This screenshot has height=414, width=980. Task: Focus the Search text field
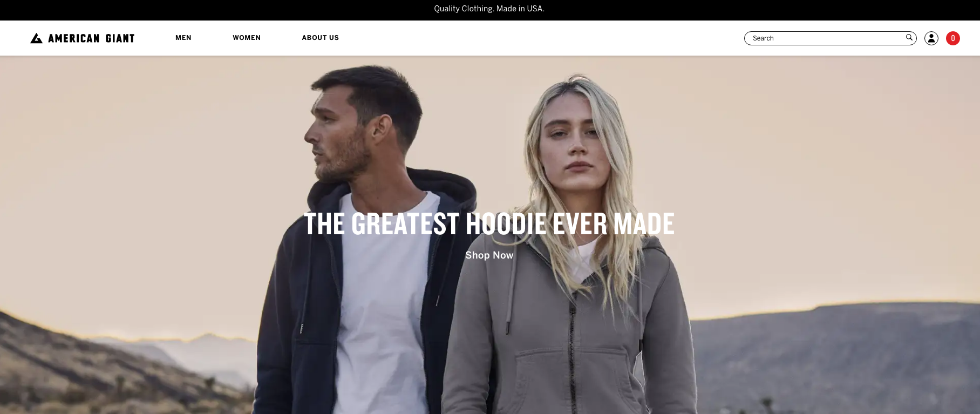coord(830,38)
